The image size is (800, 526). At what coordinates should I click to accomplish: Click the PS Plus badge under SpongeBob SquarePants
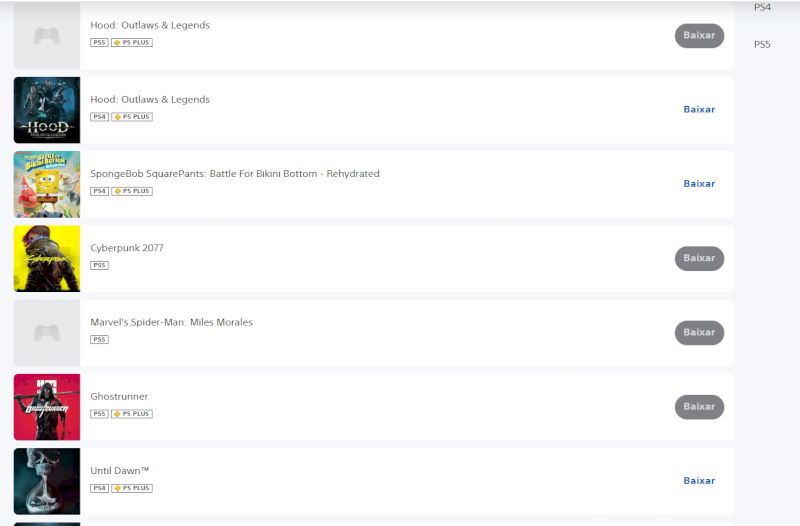pyautogui.click(x=132, y=191)
